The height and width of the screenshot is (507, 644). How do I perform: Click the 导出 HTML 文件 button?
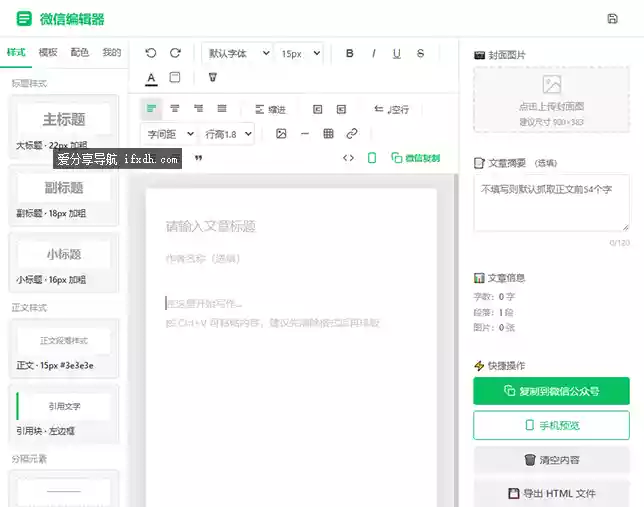[x=551, y=493]
